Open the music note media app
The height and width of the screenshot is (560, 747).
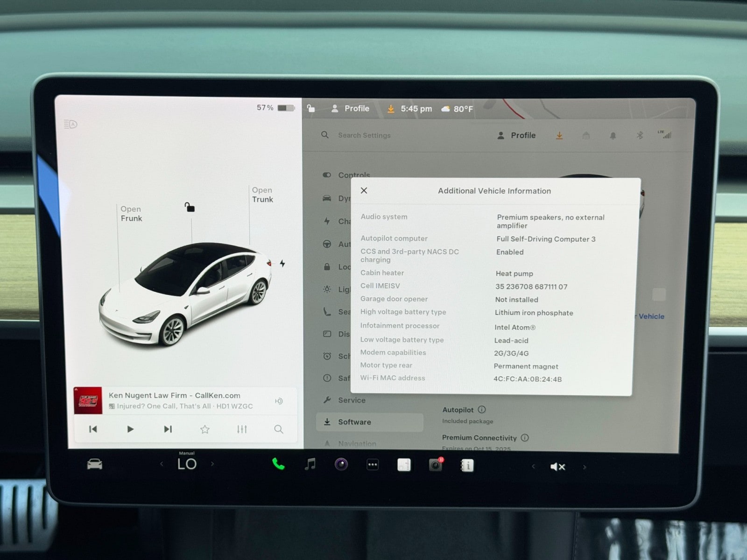pyautogui.click(x=310, y=464)
